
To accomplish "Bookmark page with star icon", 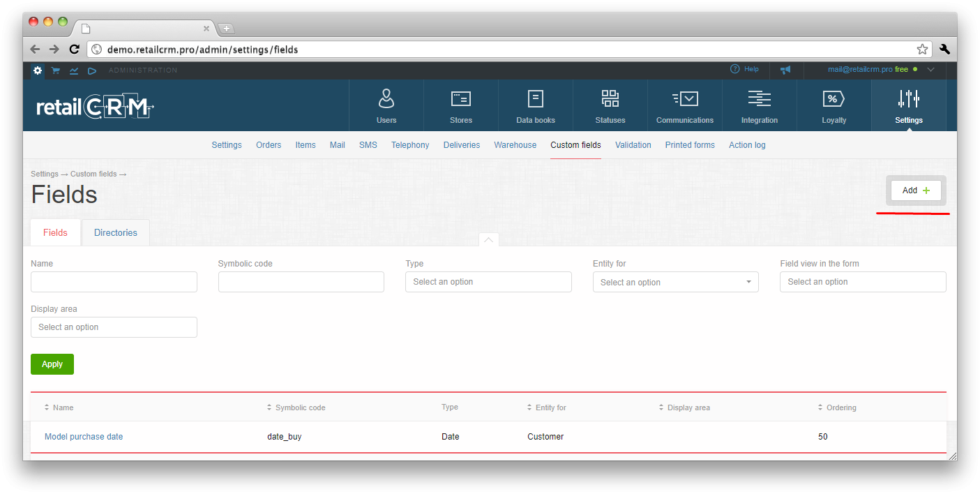I will (922, 50).
